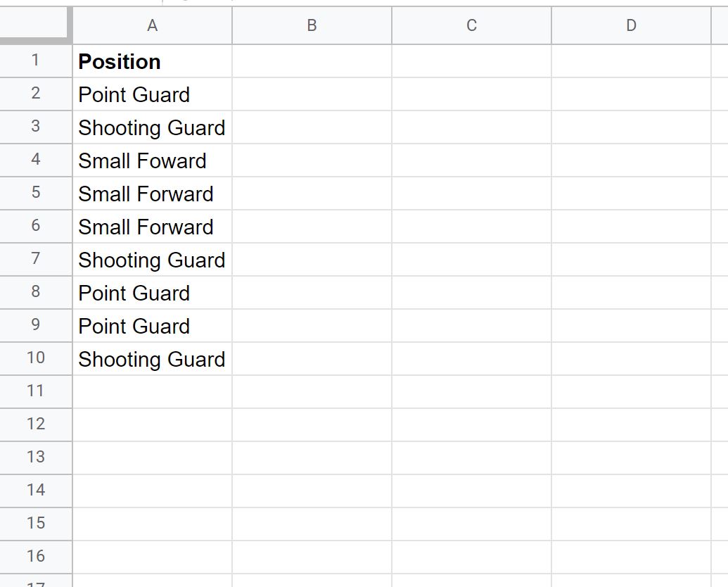Select Shooting Guard cell in row 3
Screen dimensions: 728x587
pyautogui.click(x=153, y=127)
